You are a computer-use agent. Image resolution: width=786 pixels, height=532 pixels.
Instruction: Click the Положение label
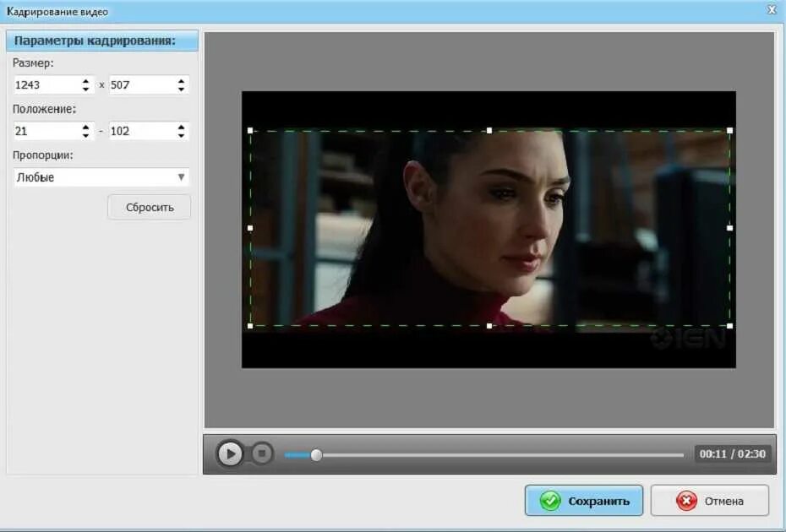tap(44, 109)
